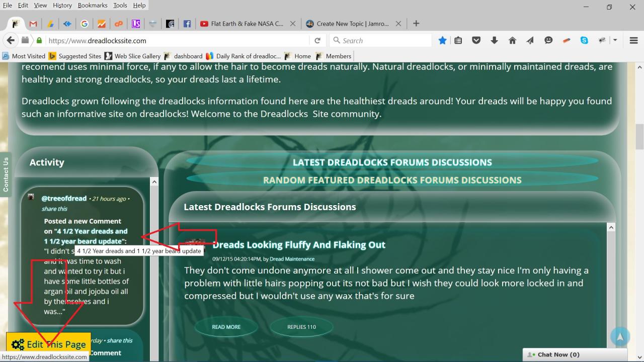Open the dashboard bookmark
The width and height of the screenshot is (644, 362).
183,56
